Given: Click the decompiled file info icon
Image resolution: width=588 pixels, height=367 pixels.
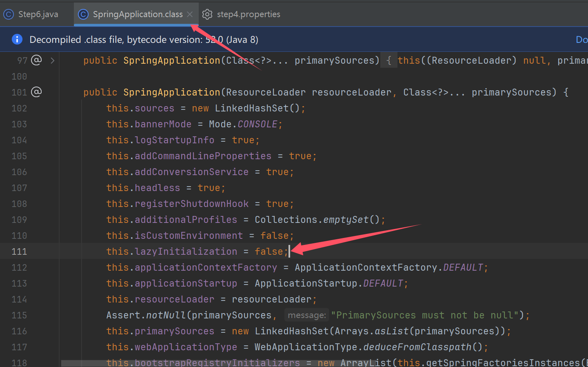Looking at the screenshot, I should pos(17,39).
